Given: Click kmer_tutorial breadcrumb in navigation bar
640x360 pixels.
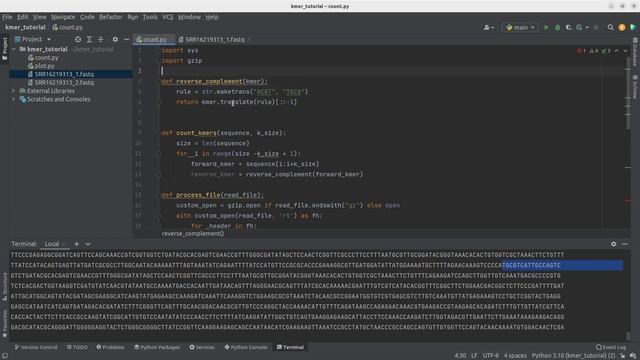Looking at the screenshot, I should click(x=25, y=27).
